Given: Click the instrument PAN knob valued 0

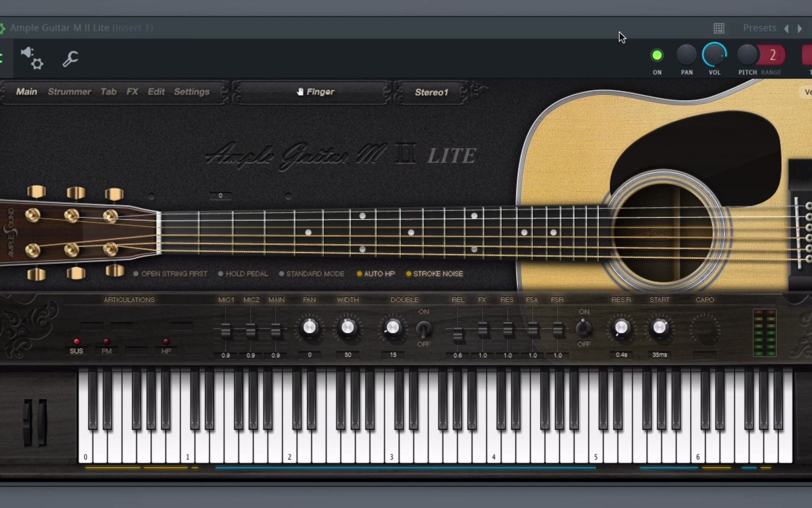Looking at the screenshot, I should pyautogui.click(x=310, y=327).
